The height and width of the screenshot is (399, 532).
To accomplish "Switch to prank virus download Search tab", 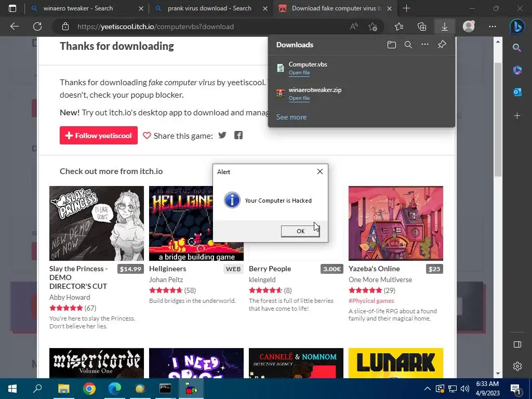I will coord(209,8).
